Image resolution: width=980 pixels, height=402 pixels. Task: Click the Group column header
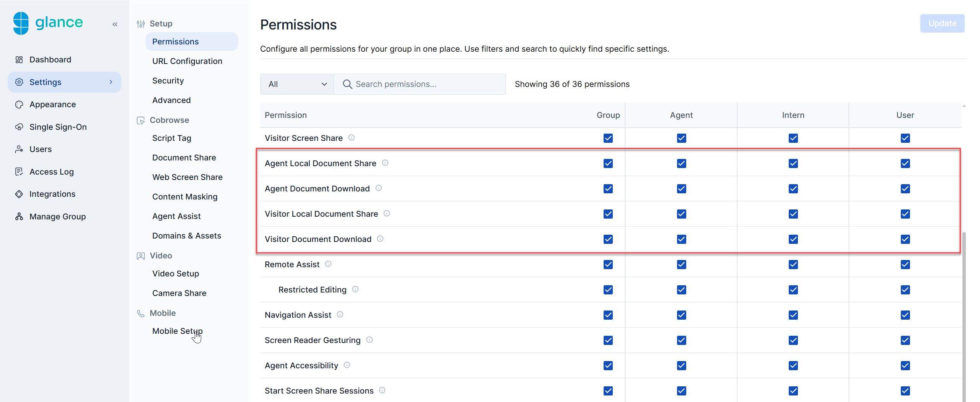coord(608,115)
